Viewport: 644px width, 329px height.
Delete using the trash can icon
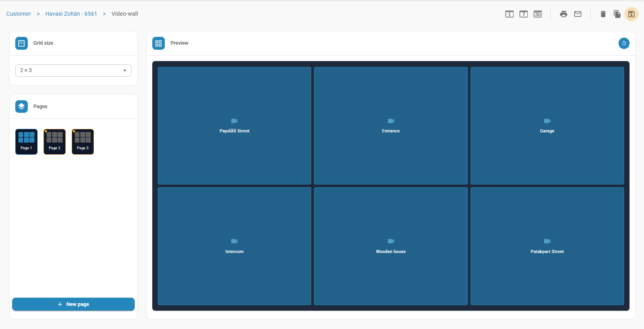(x=603, y=14)
